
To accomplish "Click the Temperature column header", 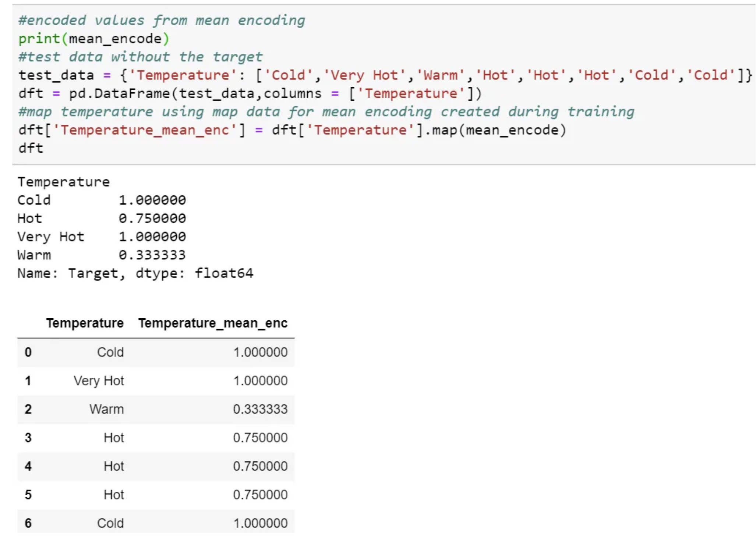I will click(85, 323).
